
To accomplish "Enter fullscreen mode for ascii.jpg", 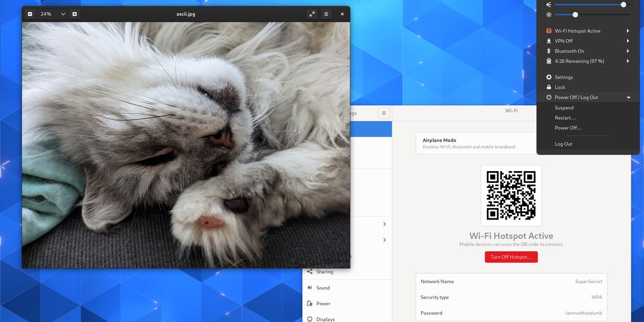I will point(312,14).
